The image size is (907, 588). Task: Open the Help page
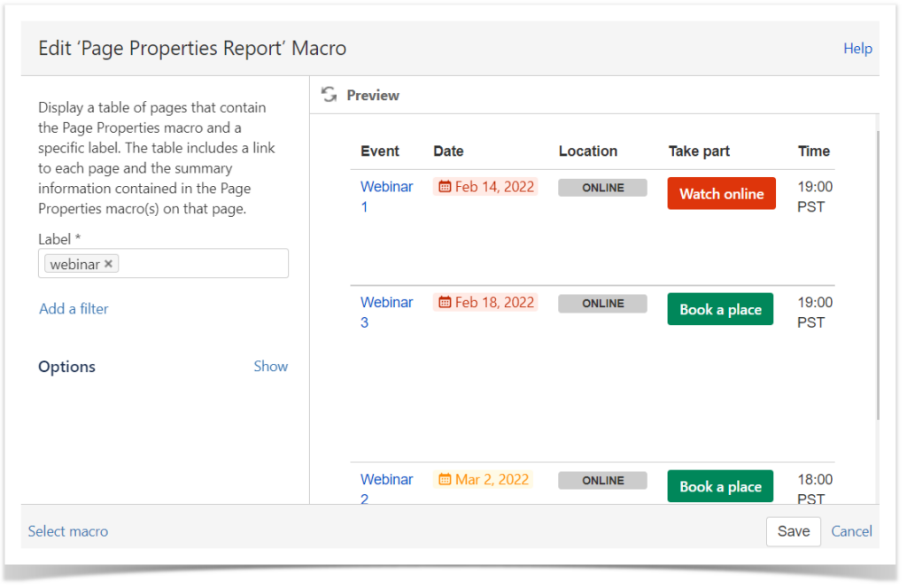coord(857,49)
